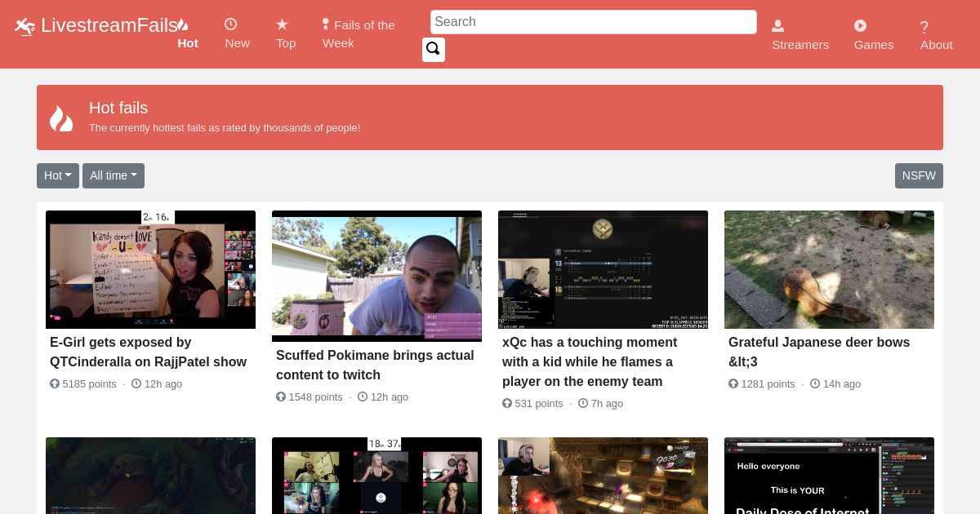The width and height of the screenshot is (980, 514).
Task: Open the Daily Dose of Internet thumbnail
Action: (x=829, y=476)
